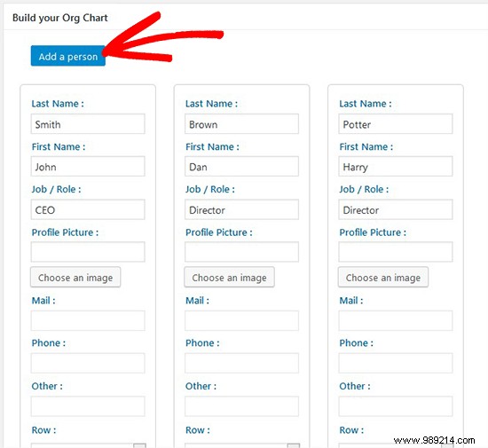Screen dimensions: 488x448
Task: Edit the Last Name field containing Smith
Action: tap(88, 124)
